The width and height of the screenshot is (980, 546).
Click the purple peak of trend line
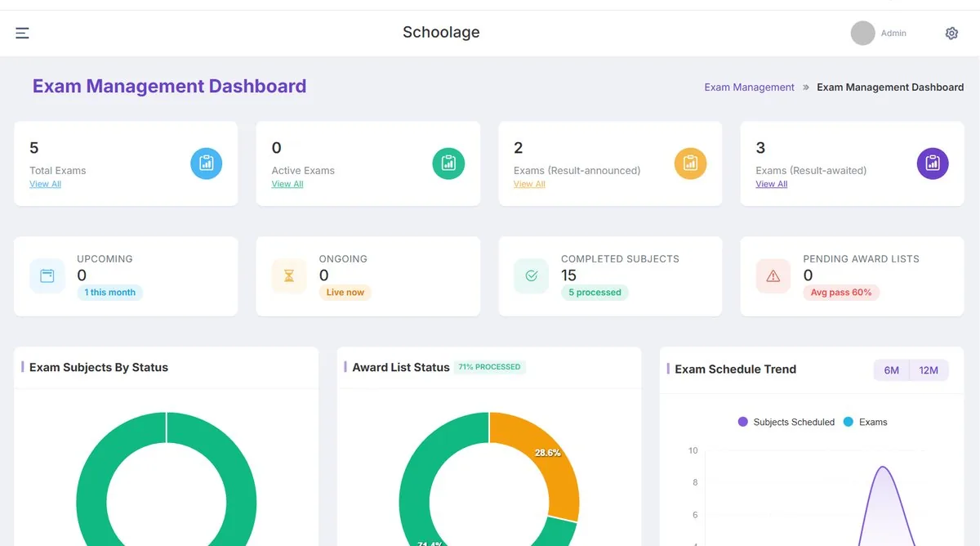(882, 468)
